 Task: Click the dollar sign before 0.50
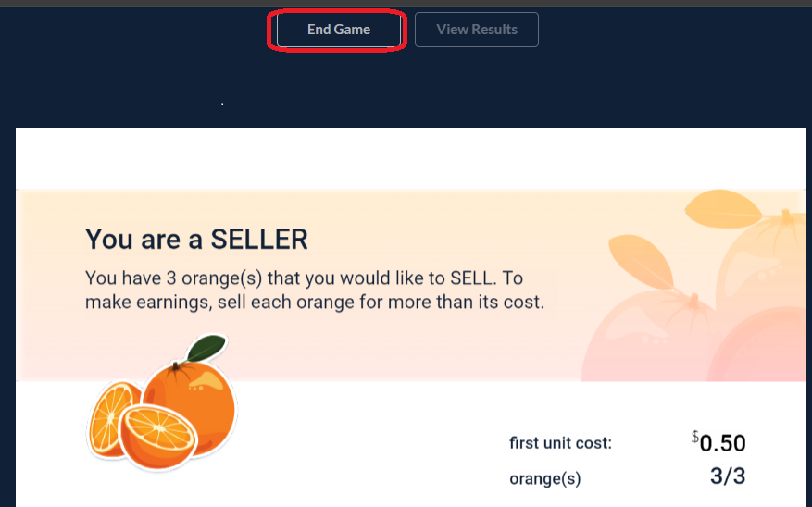pos(694,436)
